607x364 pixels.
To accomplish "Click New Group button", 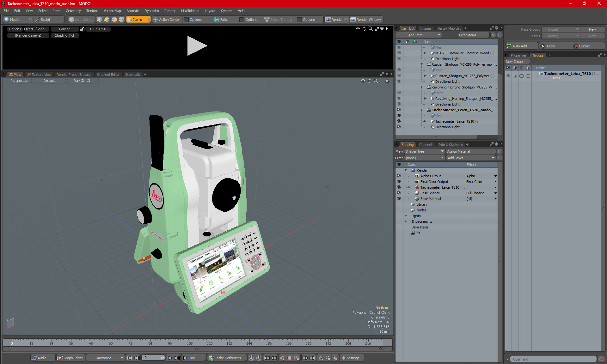I will (517, 62).
